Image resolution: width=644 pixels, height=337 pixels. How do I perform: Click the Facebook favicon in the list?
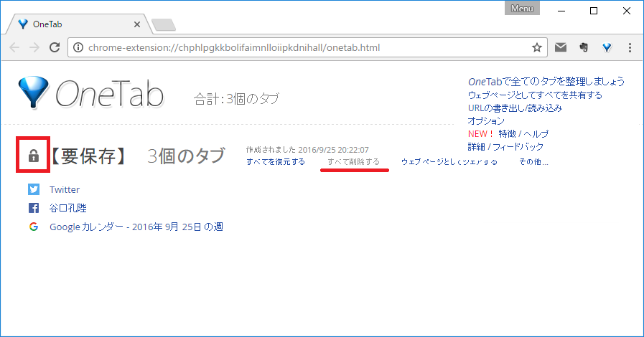tap(34, 208)
